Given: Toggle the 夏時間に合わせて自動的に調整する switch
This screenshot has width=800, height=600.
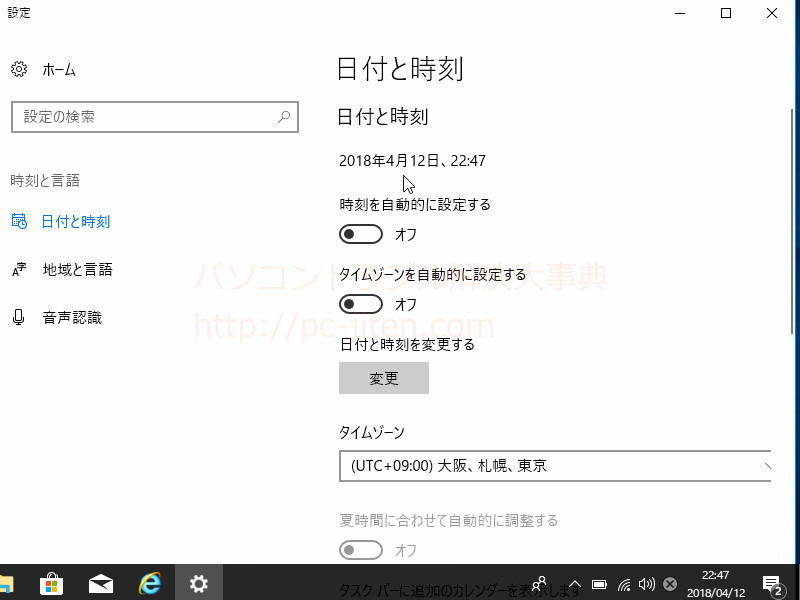Looking at the screenshot, I should (x=361, y=550).
